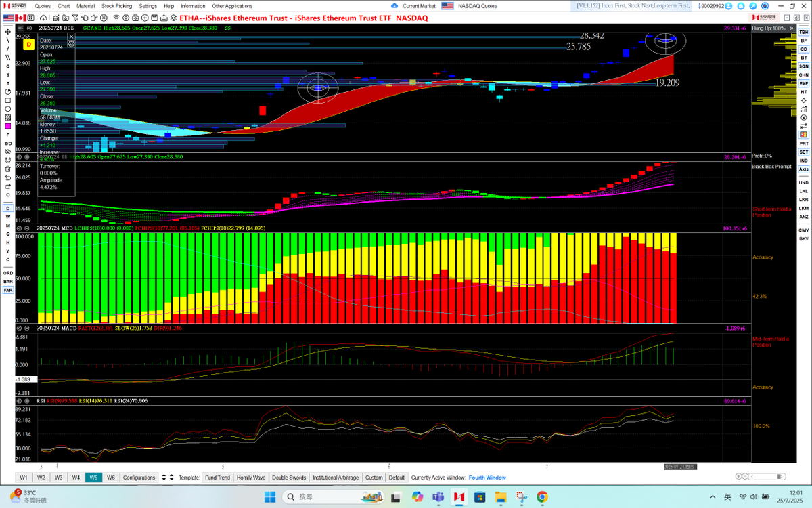Close the date info tooltip panel
Image resolution: width=812 pixels, height=508 pixels.
tap(71, 36)
